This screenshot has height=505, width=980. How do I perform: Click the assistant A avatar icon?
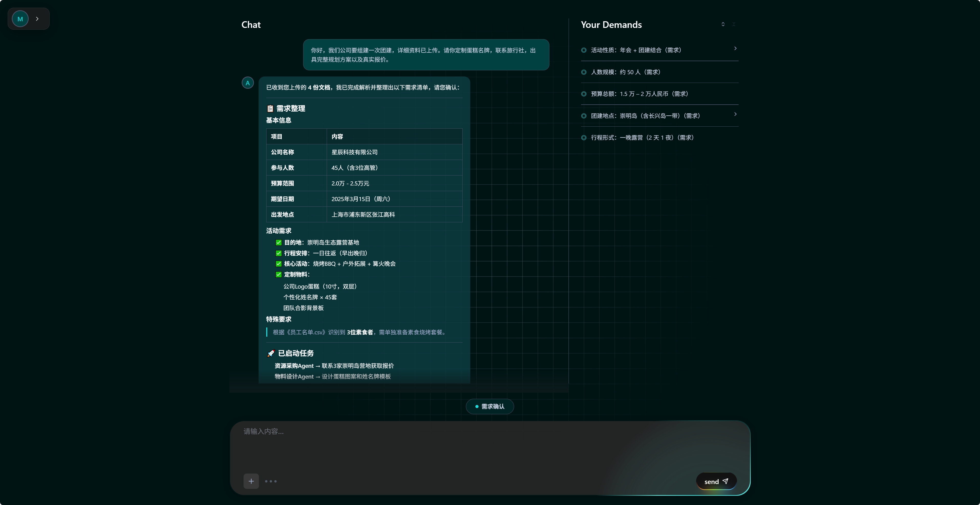tap(248, 83)
